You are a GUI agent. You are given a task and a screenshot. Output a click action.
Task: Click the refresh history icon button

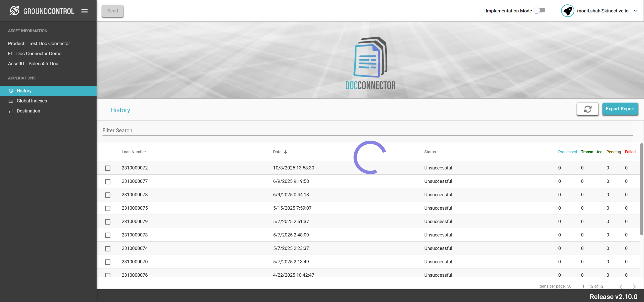click(587, 109)
